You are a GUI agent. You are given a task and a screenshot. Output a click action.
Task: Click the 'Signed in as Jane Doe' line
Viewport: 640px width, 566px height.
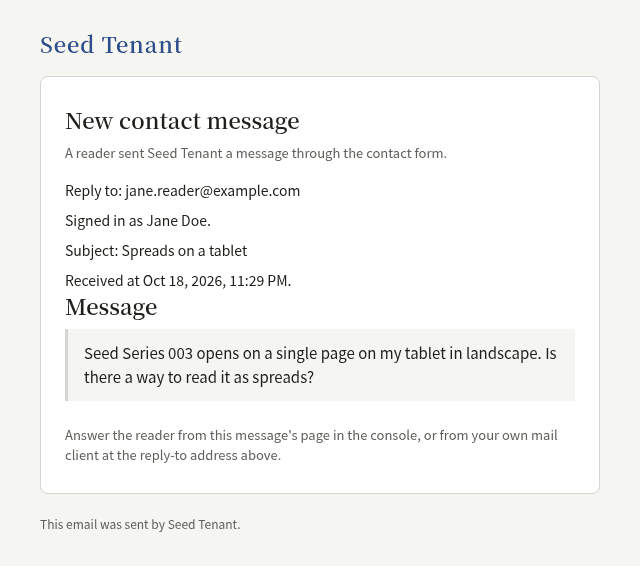coord(138,221)
